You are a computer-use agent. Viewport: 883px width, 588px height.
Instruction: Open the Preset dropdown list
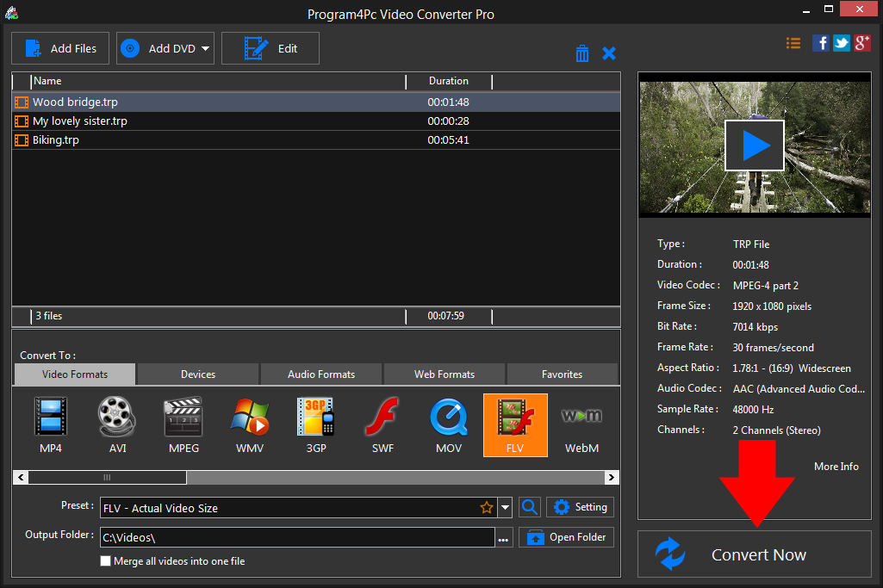[x=505, y=507]
